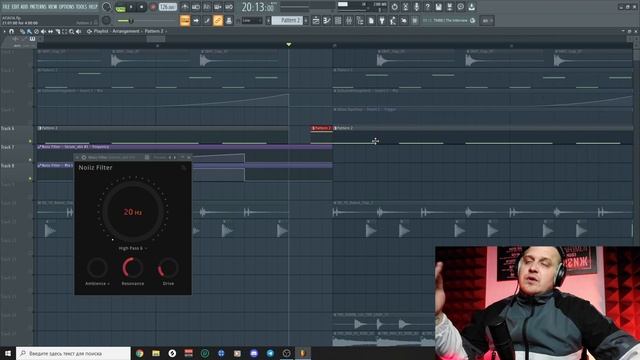Toggle the brush blend recording icon
The height and width of the screenshot is (360, 640).
[207, 20]
